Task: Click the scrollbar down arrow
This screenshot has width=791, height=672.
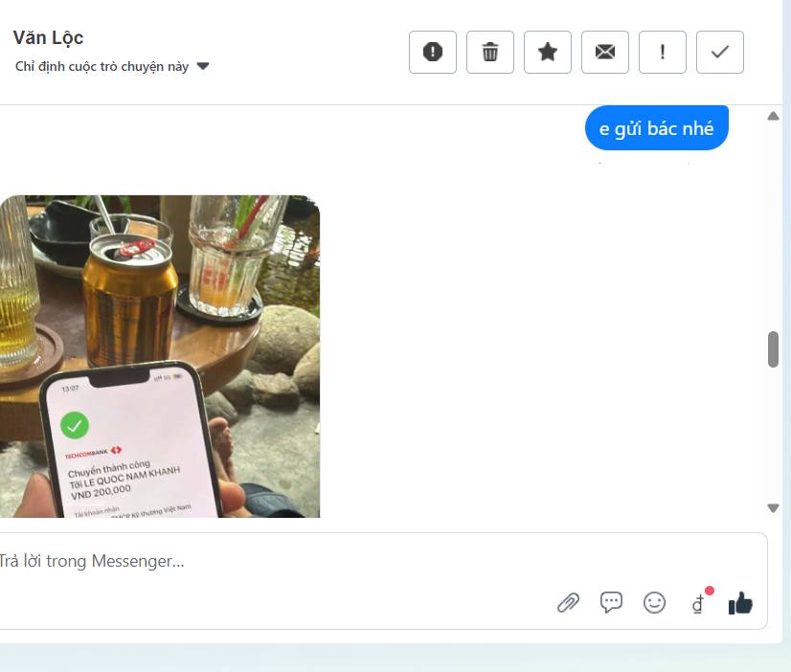Action: (773, 508)
